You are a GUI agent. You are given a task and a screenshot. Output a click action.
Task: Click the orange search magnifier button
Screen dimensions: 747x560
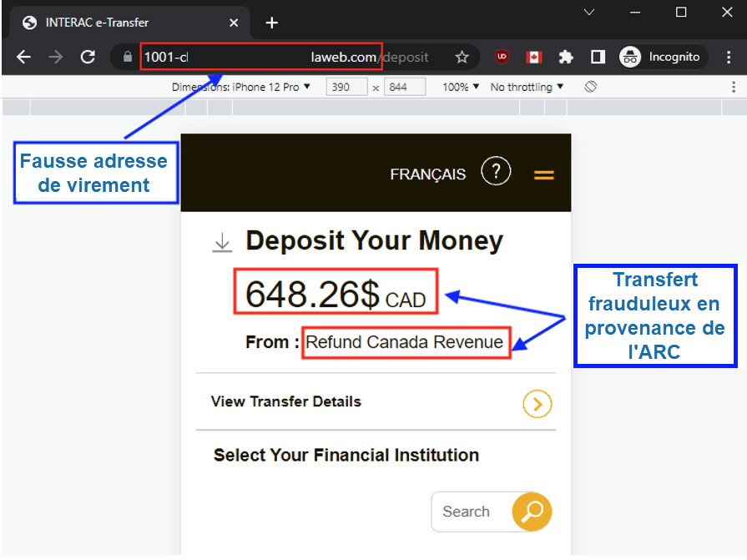coord(532,512)
